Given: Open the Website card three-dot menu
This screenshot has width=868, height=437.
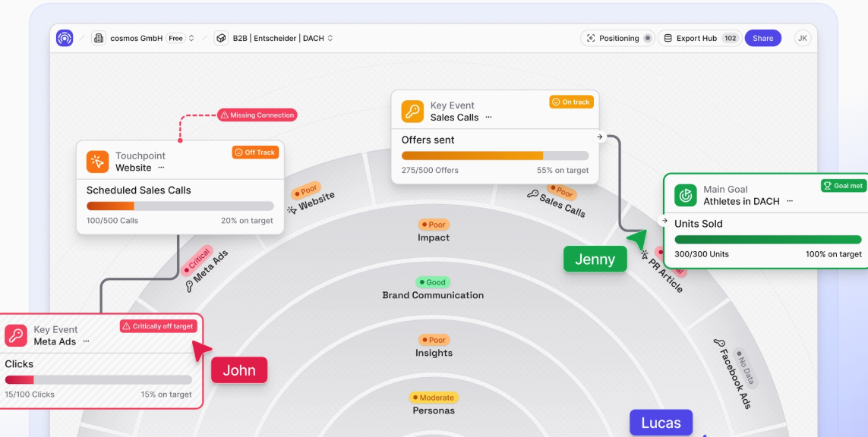Looking at the screenshot, I should (161, 168).
